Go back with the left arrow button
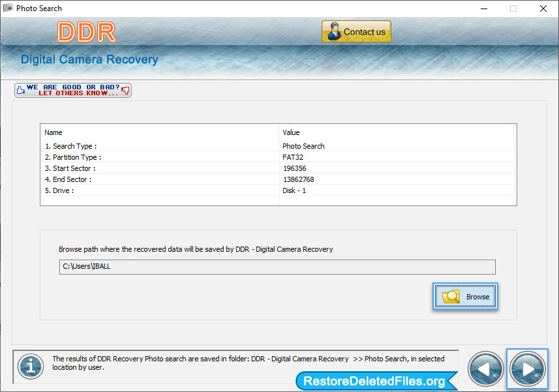The width and height of the screenshot is (559, 392). 485,369
